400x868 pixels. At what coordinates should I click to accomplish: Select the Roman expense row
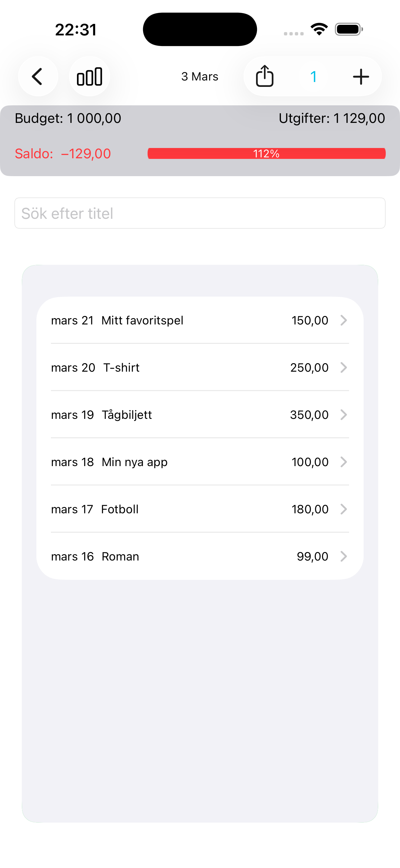pyautogui.click(x=200, y=556)
